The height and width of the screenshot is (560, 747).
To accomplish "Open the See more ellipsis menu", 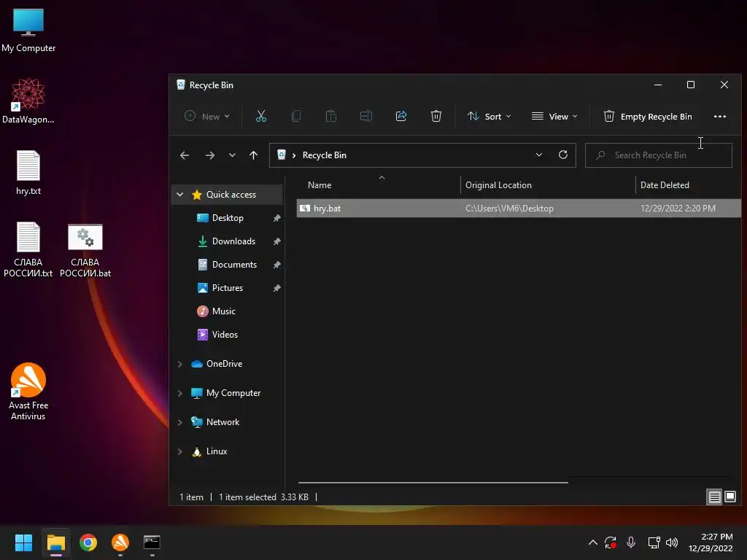I will tap(720, 116).
